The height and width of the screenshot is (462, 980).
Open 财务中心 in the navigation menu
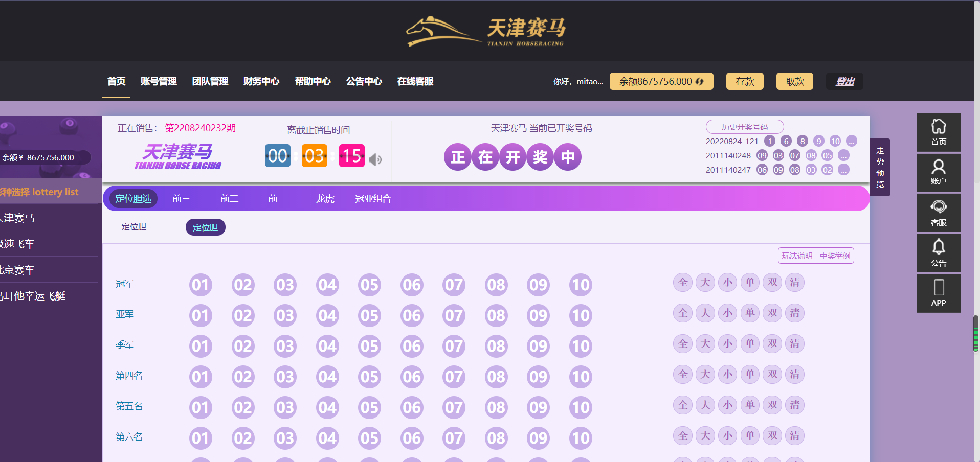(x=261, y=81)
